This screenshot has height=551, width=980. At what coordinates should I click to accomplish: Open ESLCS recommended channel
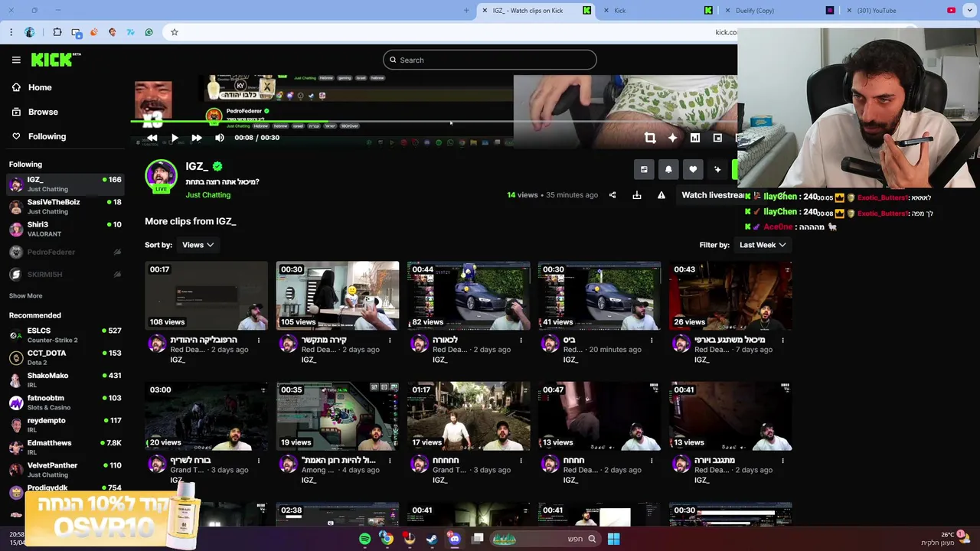[x=64, y=334]
